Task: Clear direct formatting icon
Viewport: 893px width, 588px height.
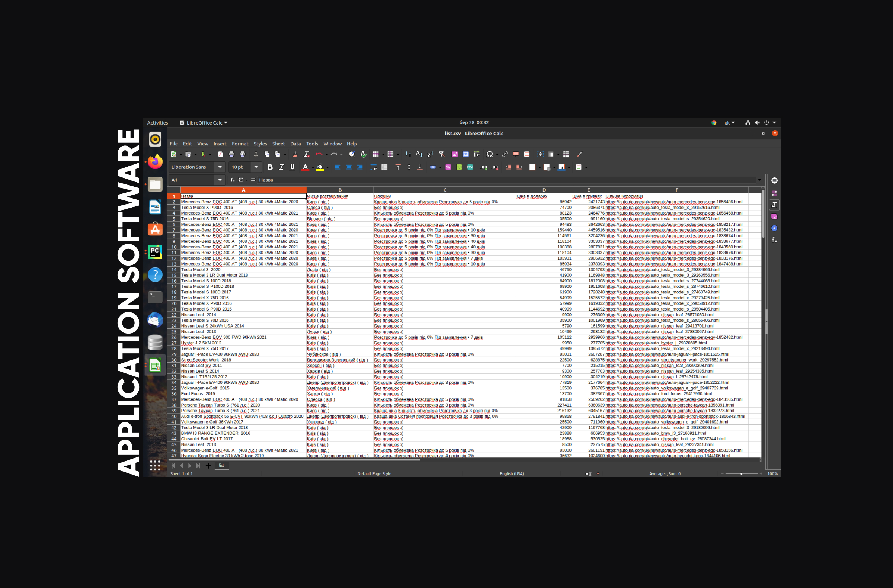Action: coord(306,154)
